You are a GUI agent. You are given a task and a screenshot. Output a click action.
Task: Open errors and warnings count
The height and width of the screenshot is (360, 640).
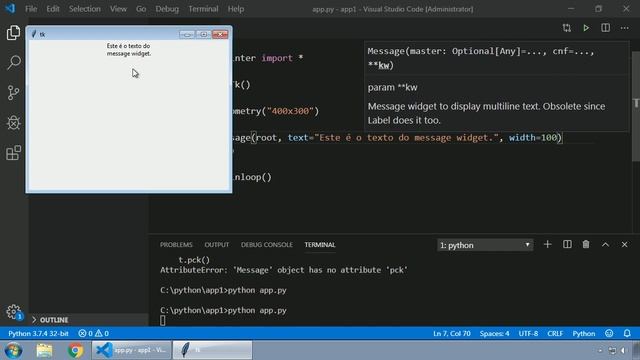[x=93, y=333]
